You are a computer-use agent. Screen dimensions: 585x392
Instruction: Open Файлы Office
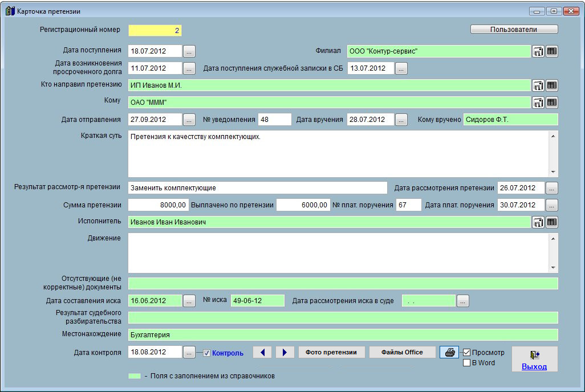403,353
